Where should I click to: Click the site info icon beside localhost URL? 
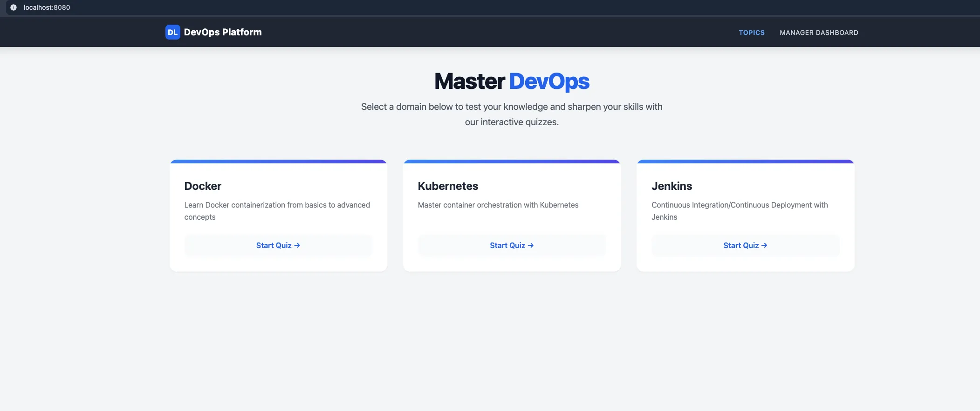(14, 7)
